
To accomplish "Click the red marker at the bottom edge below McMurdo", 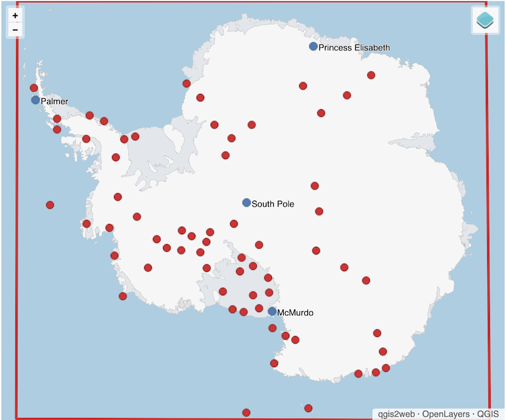I will coord(246,412).
